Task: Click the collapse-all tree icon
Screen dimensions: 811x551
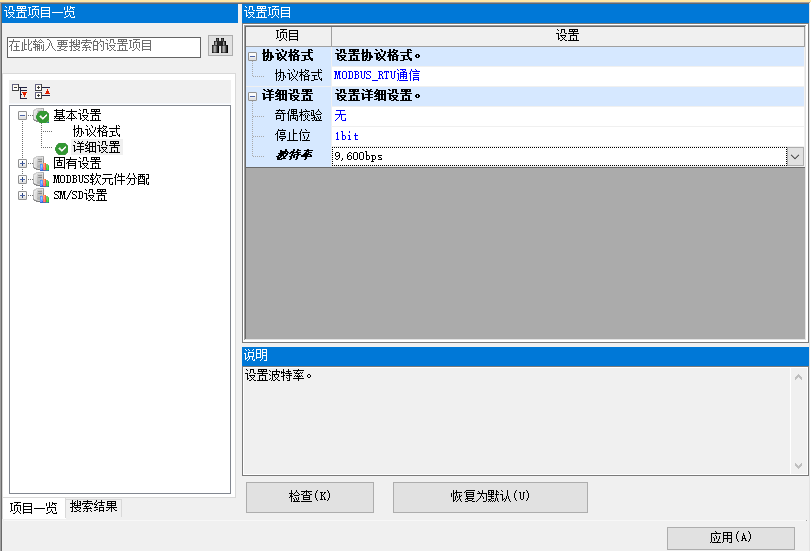Action: pos(42,92)
